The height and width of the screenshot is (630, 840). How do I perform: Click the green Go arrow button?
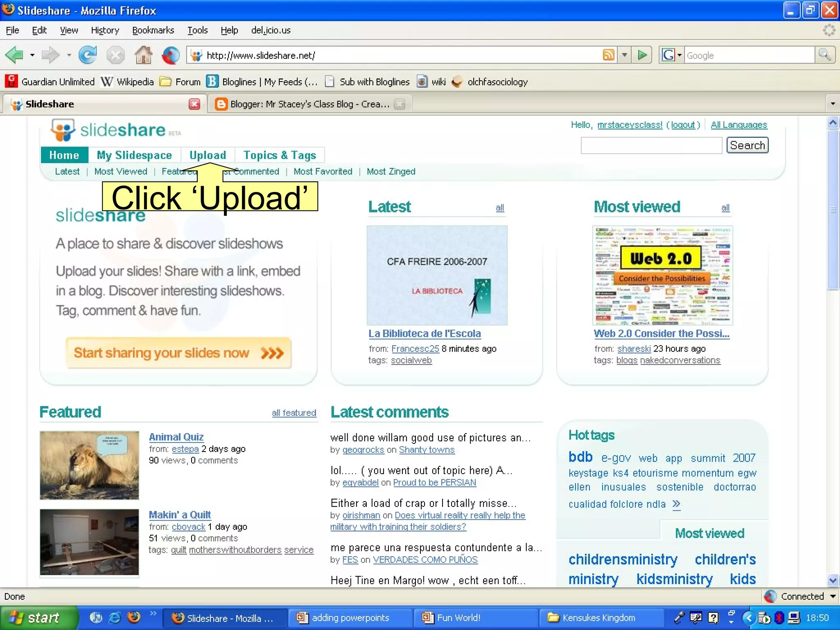click(642, 55)
